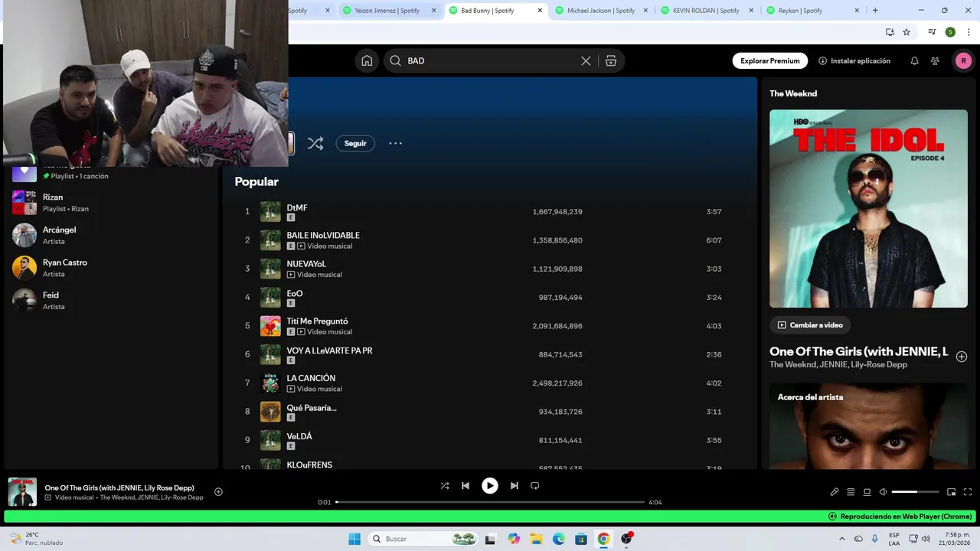Bookmark this page with star icon
This screenshot has width=980, height=551.
click(x=906, y=32)
